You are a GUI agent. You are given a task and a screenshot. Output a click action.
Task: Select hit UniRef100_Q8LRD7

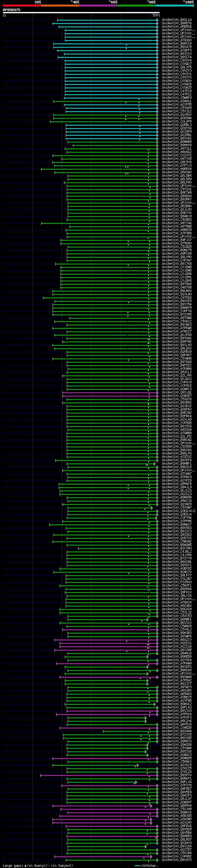pos(177,839)
